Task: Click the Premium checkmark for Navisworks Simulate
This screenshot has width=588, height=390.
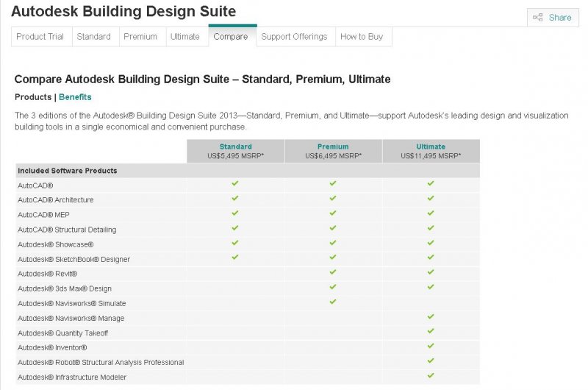Action: 333,301
